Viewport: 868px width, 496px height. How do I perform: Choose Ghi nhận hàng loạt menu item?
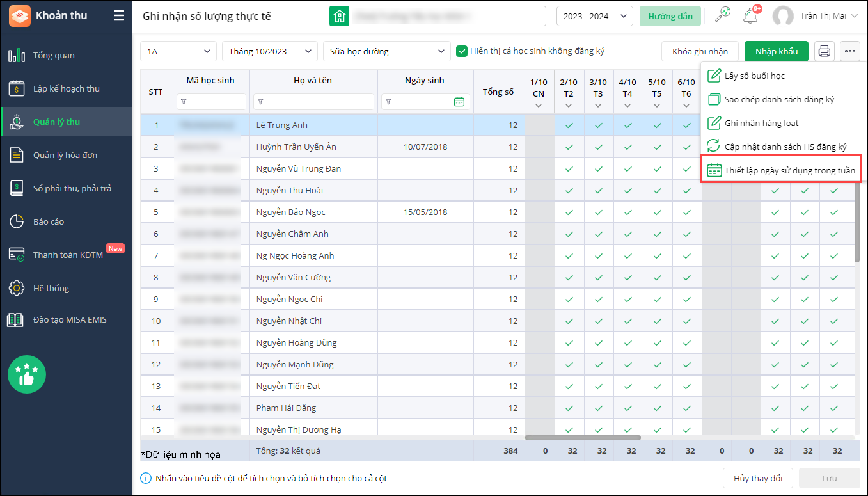(x=761, y=123)
